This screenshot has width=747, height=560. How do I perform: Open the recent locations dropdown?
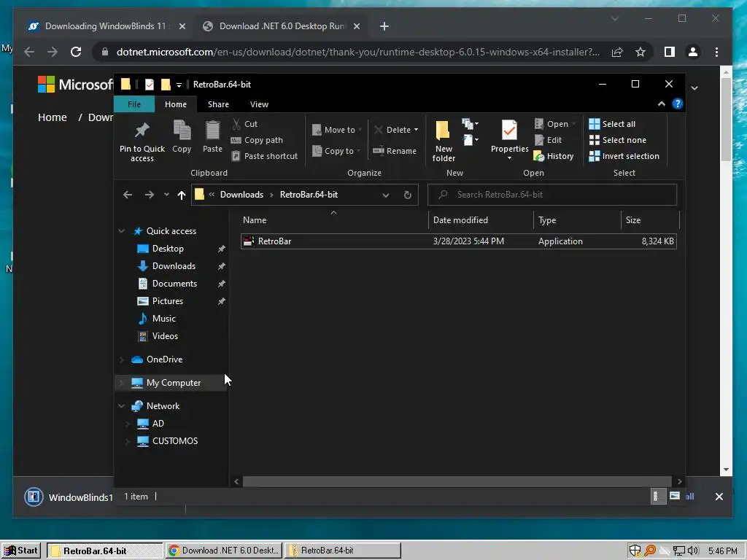point(166,195)
